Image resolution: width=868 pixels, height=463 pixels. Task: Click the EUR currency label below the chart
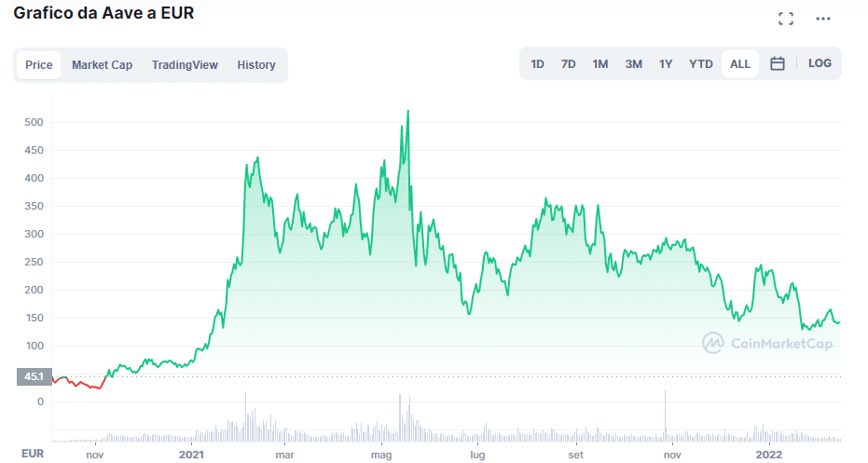click(x=33, y=454)
